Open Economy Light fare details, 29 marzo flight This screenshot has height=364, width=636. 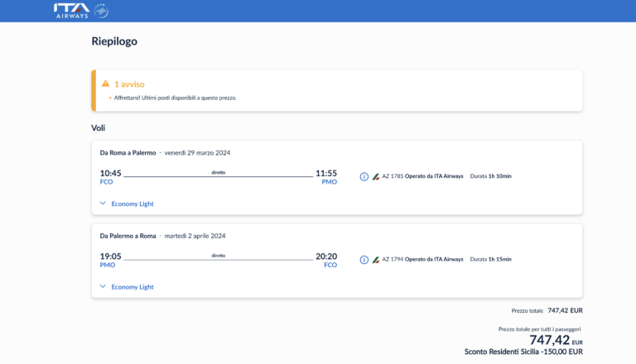point(132,204)
